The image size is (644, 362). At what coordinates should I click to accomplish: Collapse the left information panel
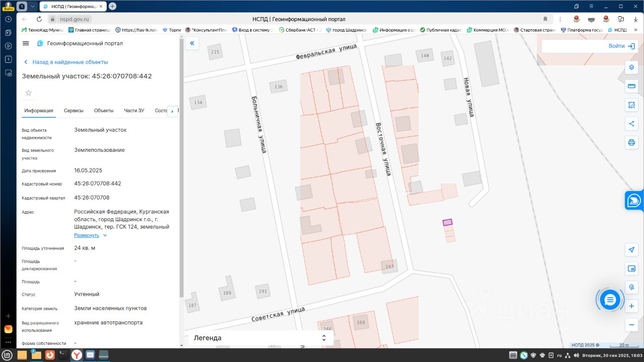click(x=192, y=44)
